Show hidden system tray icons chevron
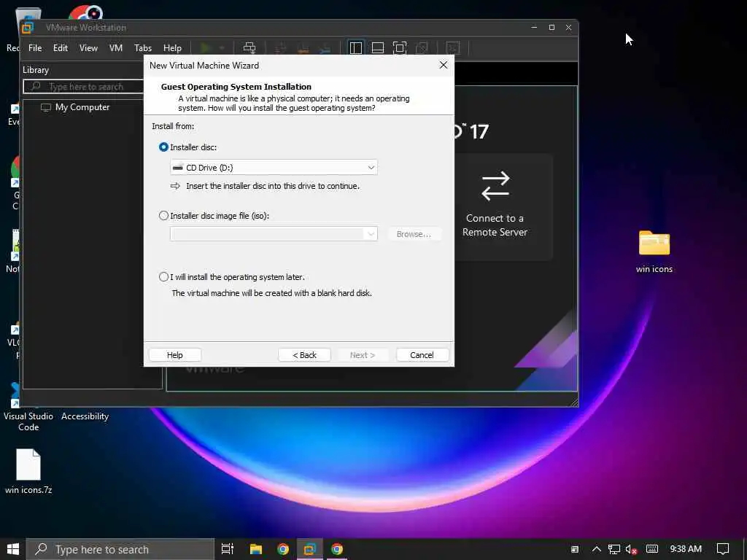 click(x=596, y=549)
